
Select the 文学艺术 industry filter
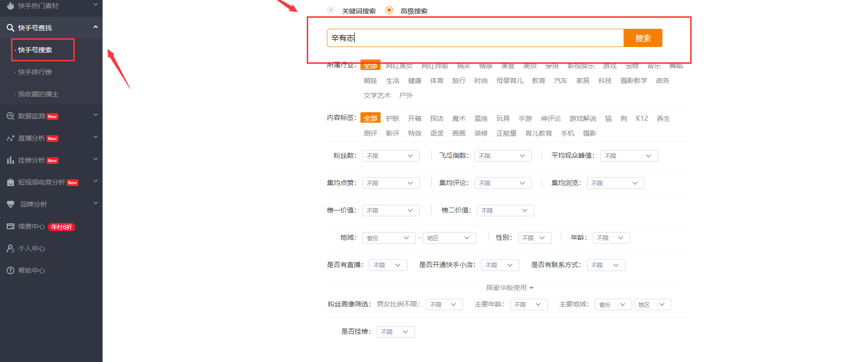pos(377,95)
